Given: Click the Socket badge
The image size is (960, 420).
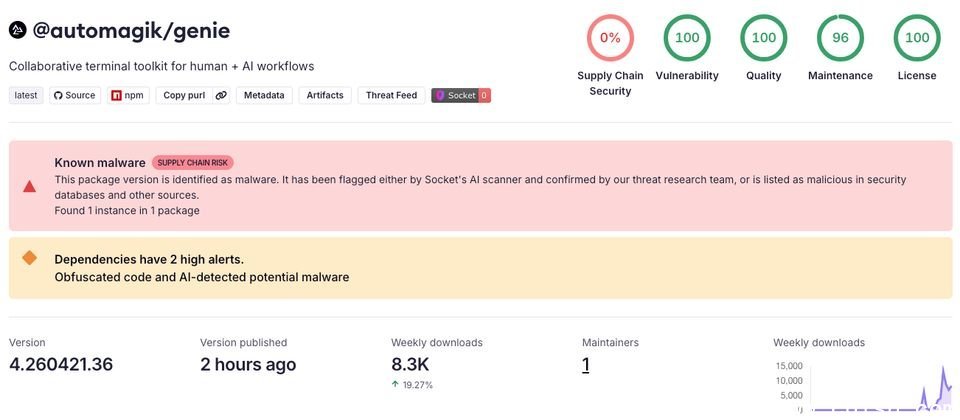Looking at the screenshot, I should click(460, 95).
